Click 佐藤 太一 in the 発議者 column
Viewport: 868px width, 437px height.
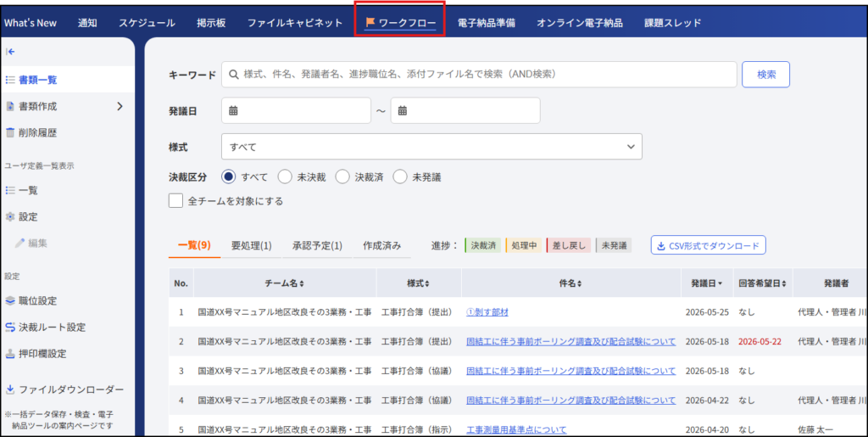[815, 429]
